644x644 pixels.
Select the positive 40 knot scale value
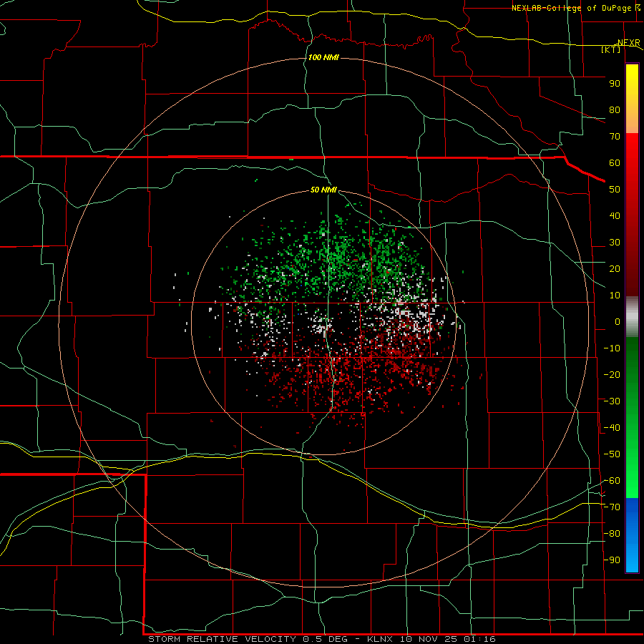point(615,216)
